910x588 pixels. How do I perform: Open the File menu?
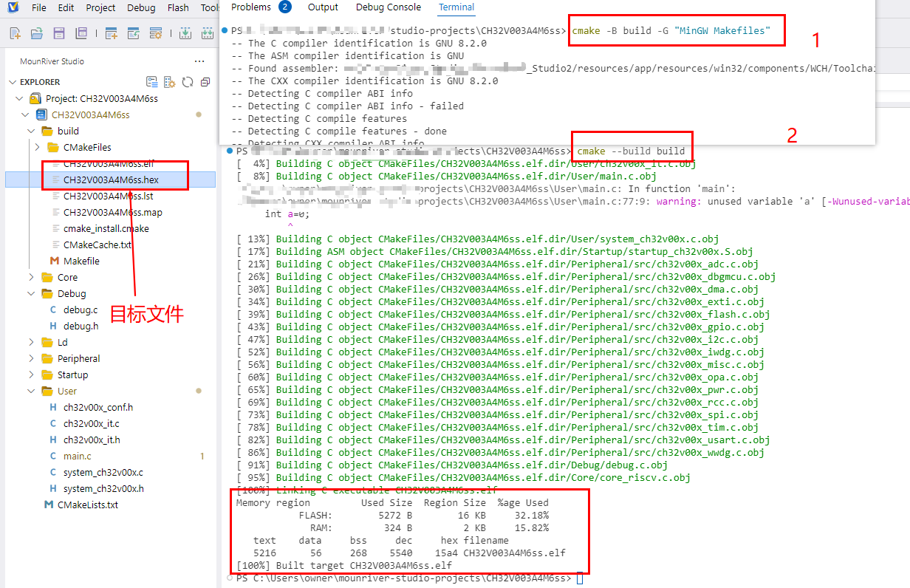[x=39, y=7]
